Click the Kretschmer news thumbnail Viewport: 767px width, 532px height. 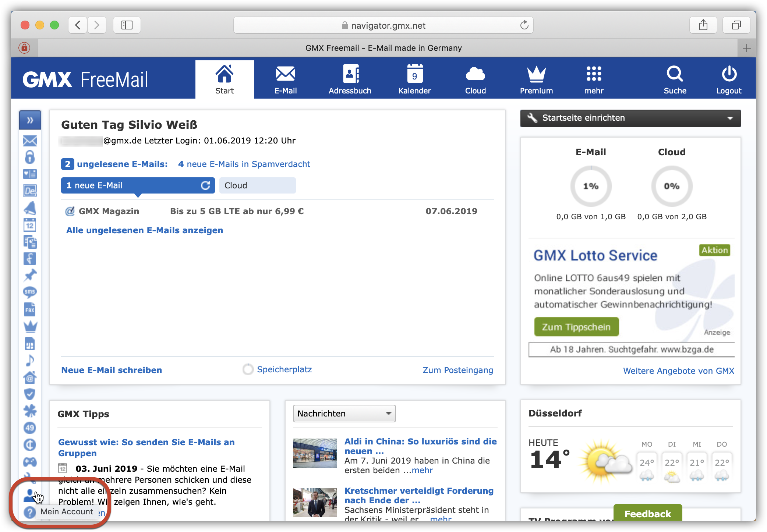click(x=315, y=502)
